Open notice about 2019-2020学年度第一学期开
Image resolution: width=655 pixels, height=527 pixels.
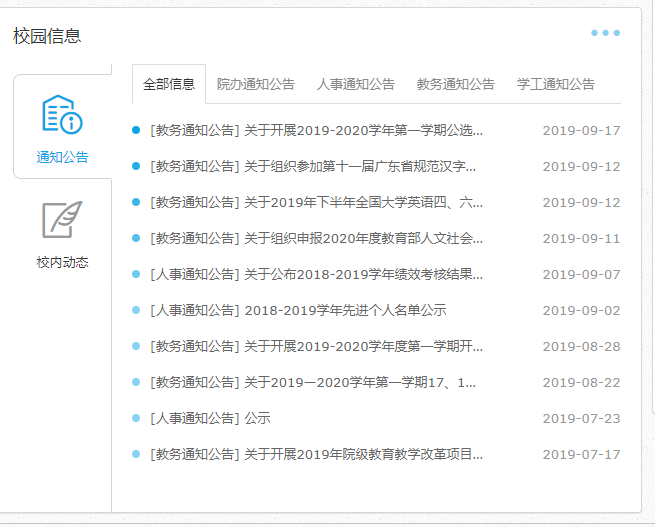pos(316,346)
